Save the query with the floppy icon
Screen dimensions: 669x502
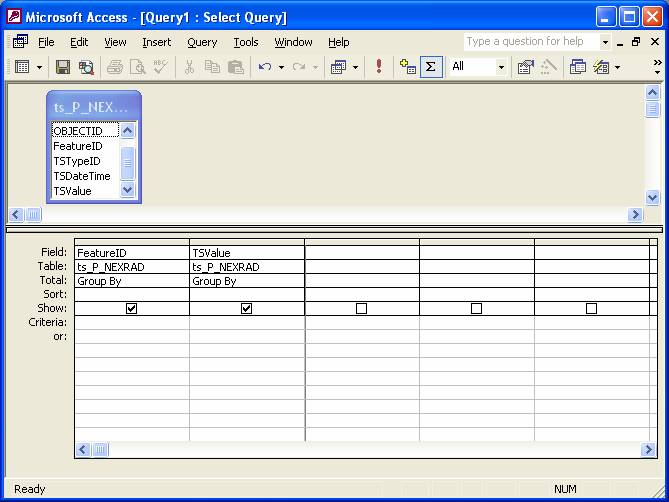point(63,67)
